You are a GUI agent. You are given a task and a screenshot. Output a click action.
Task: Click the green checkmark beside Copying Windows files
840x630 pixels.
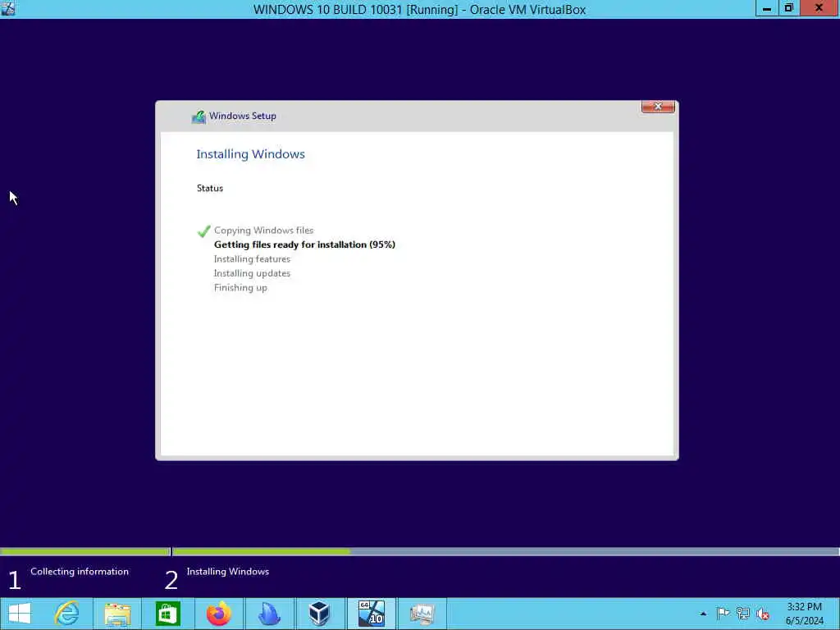point(203,231)
